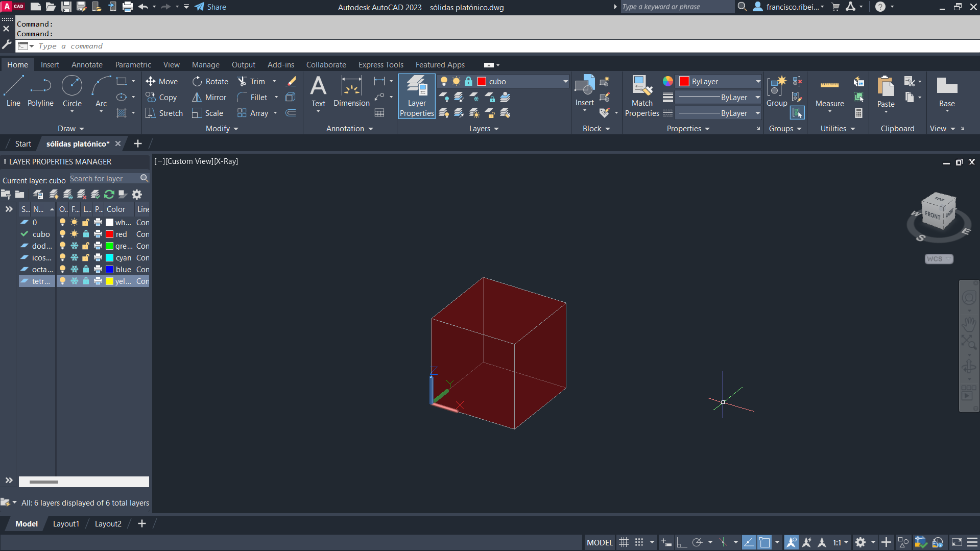
Task: Expand the Draw panel
Action: click(70, 129)
